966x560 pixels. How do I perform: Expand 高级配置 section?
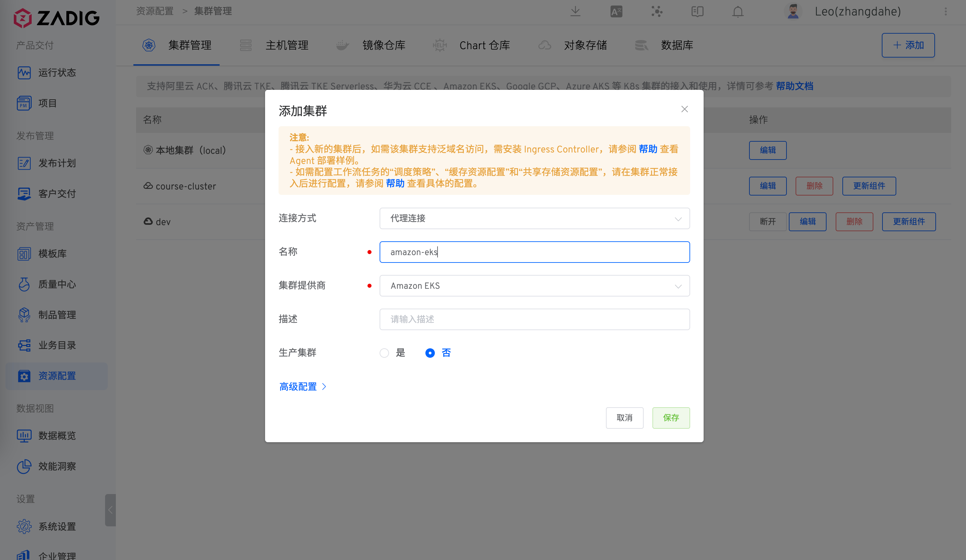click(302, 386)
